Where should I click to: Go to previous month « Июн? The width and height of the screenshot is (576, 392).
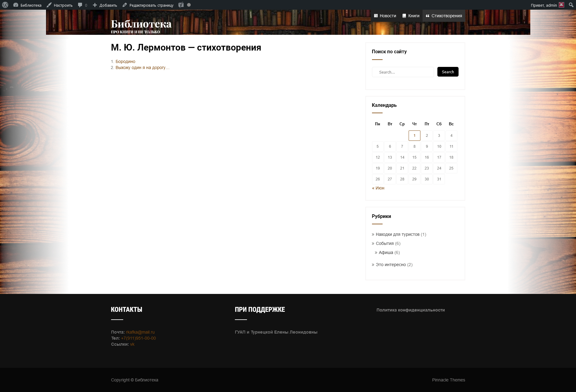(x=378, y=188)
